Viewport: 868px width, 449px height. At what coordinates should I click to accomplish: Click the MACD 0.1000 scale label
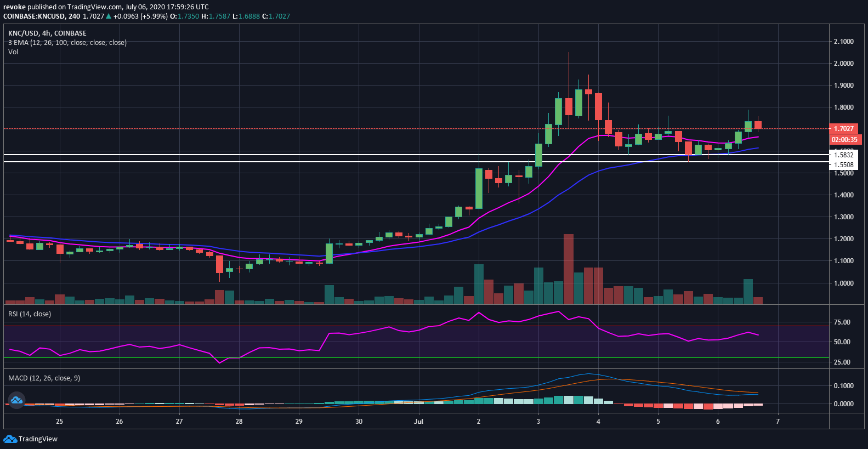point(844,386)
